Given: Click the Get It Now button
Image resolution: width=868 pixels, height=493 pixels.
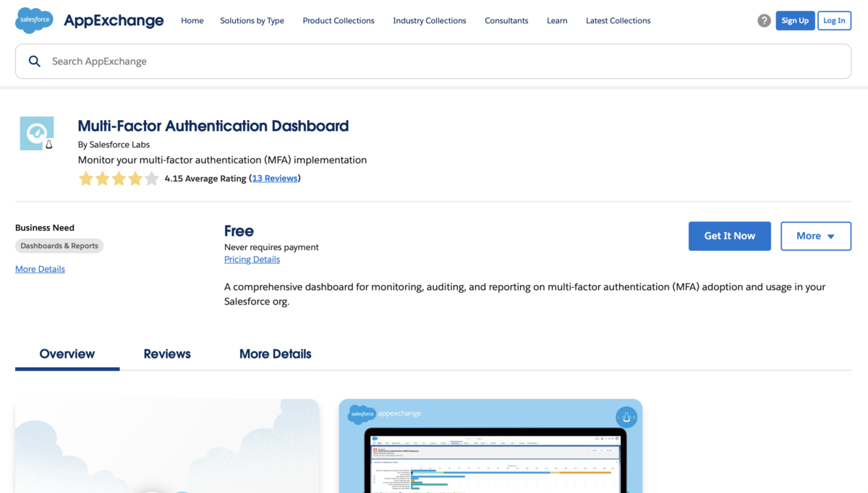Looking at the screenshot, I should 730,236.
